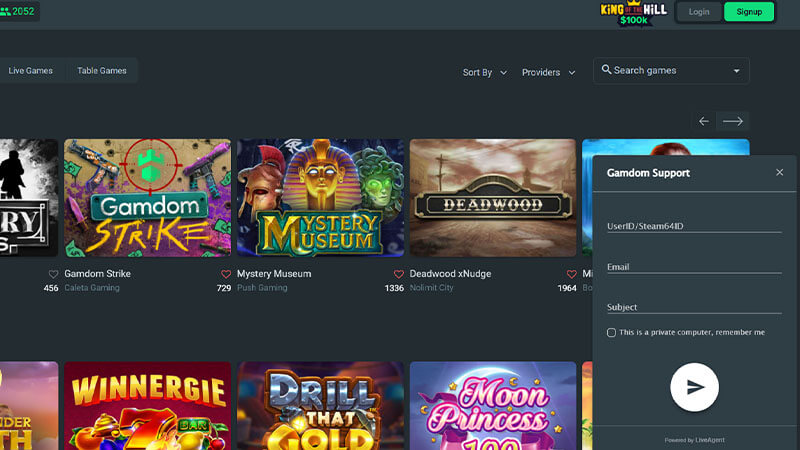
Task: Click the UserID/Steam64ID input field
Action: click(x=694, y=226)
